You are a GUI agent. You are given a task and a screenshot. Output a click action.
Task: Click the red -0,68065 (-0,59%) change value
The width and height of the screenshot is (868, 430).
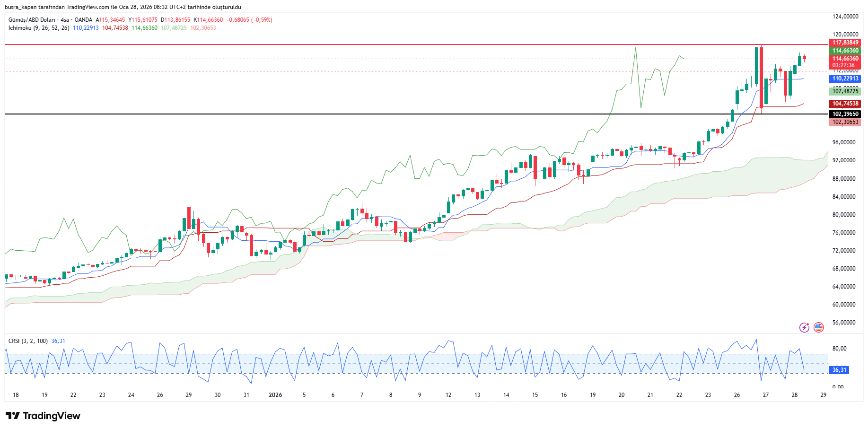[x=249, y=20]
